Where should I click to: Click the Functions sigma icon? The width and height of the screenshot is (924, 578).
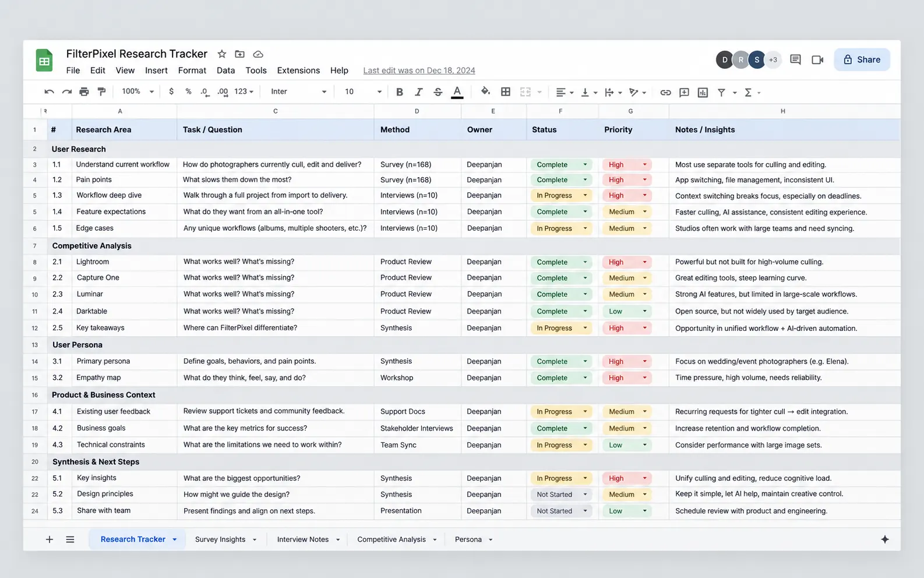[748, 92]
